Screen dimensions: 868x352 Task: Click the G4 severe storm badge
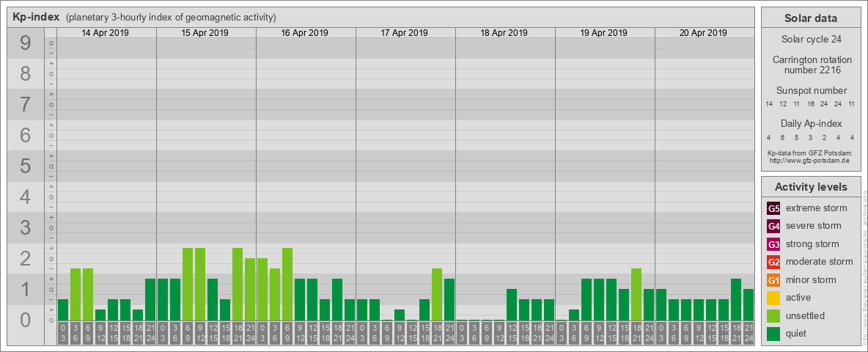click(773, 227)
